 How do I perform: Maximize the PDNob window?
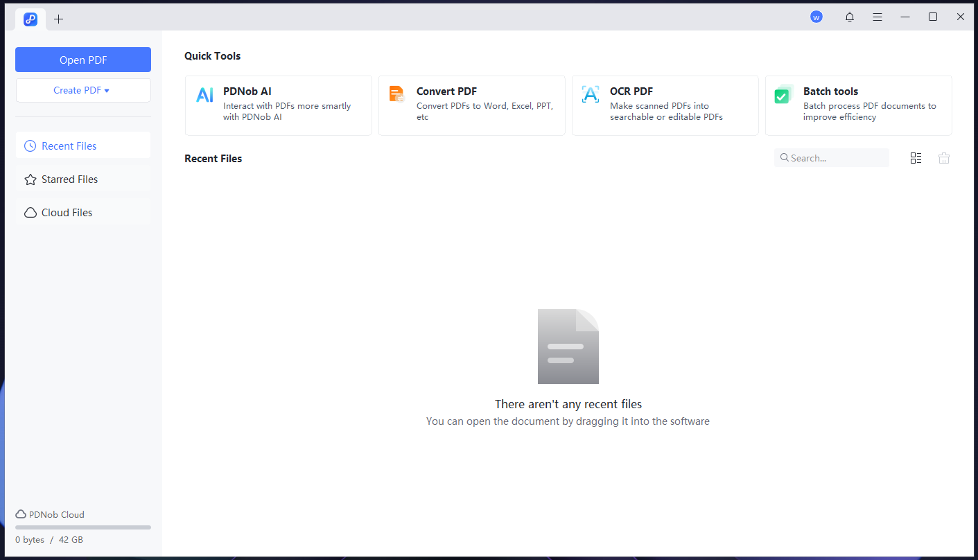(933, 17)
